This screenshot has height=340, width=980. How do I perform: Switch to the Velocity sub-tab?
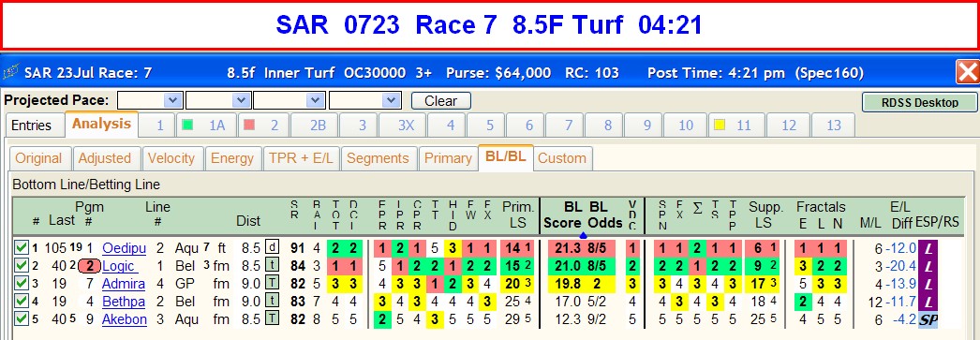pyautogui.click(x=171, y=158)
